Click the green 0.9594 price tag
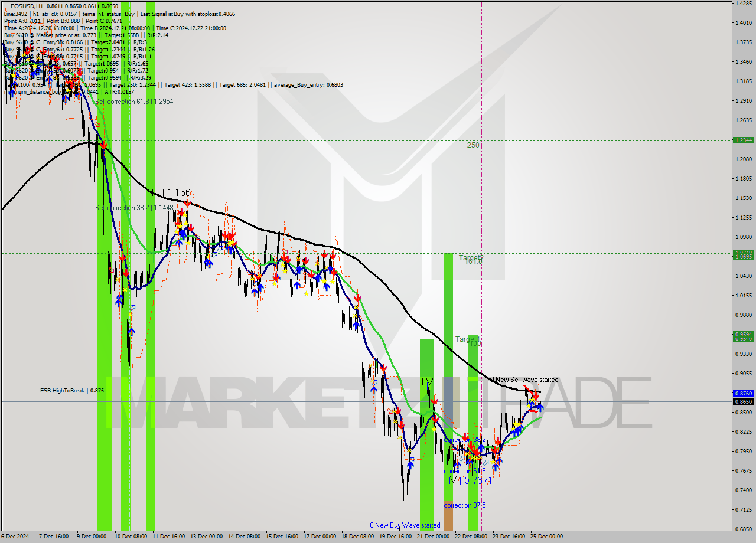The height and width of the screenshot is (543, 756). coord(742,334)
